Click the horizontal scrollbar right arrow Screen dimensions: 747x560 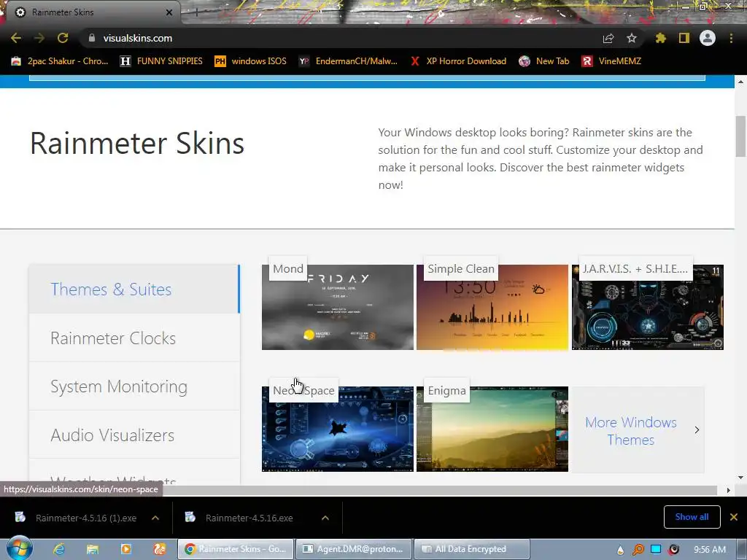pyautogui.click(x=728, y=491)
